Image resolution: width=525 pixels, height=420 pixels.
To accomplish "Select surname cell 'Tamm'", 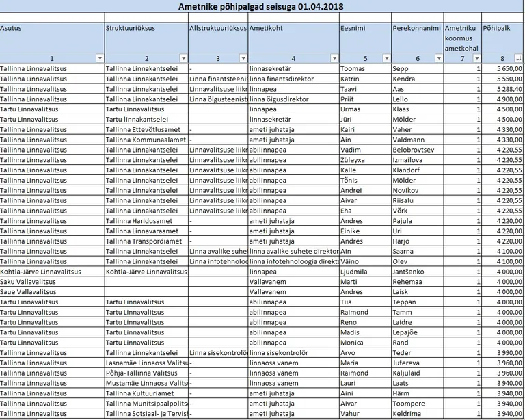I will click(x=418, y=312).
